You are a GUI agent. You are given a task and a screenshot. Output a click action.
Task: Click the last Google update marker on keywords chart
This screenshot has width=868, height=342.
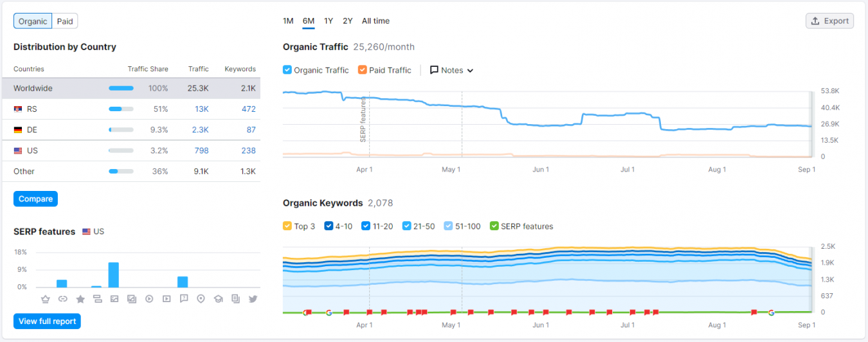pos(771,312)
